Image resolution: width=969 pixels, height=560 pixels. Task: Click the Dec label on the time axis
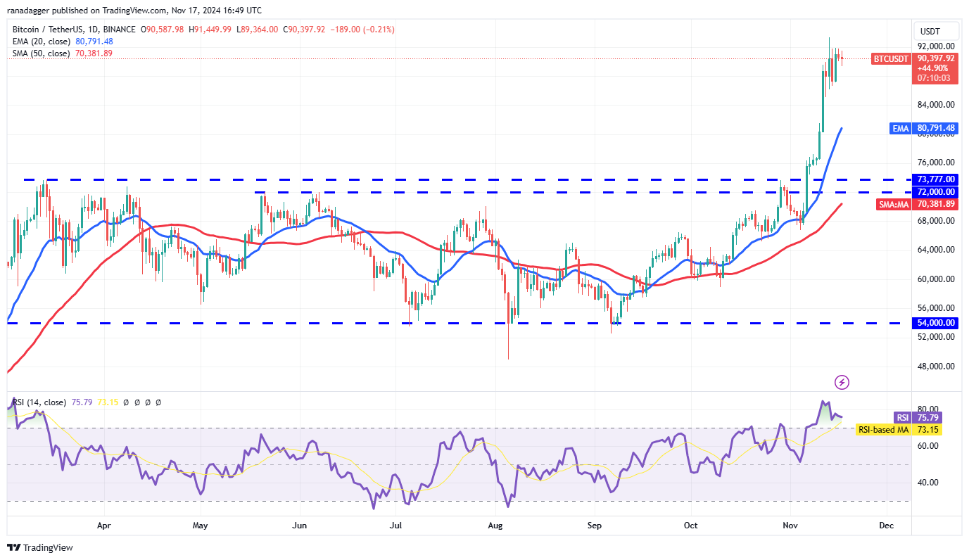pos(887,526)
